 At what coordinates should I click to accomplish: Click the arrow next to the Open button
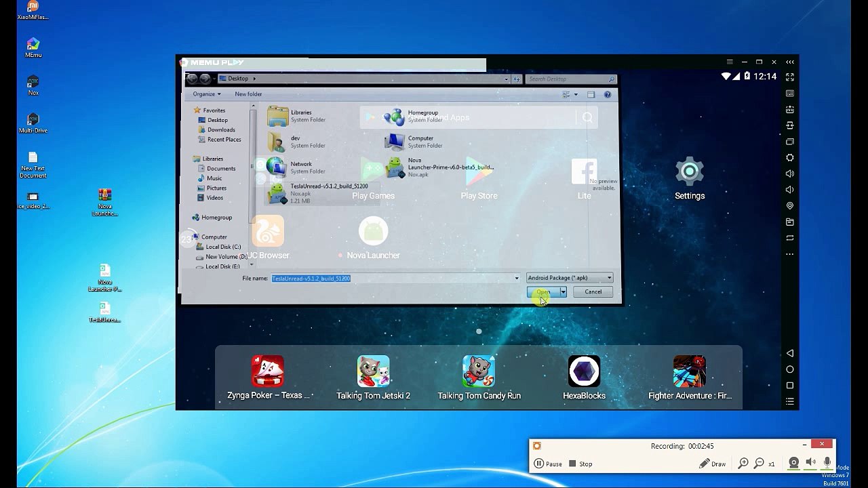pyautogui.click(x=563, y=292)
